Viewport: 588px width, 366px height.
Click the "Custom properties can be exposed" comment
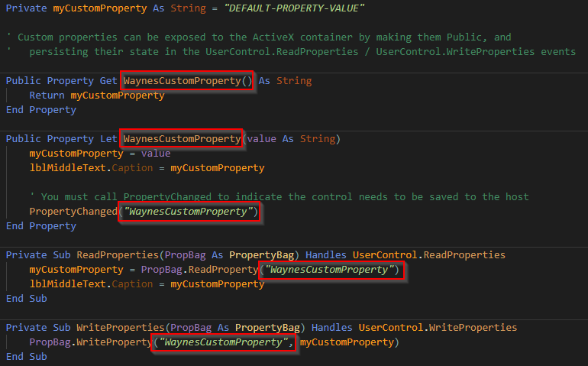click(x=259, y=37)
